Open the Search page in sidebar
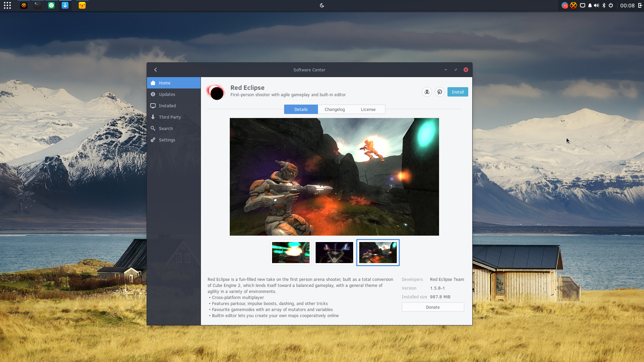644x362 pixels. 174,128
